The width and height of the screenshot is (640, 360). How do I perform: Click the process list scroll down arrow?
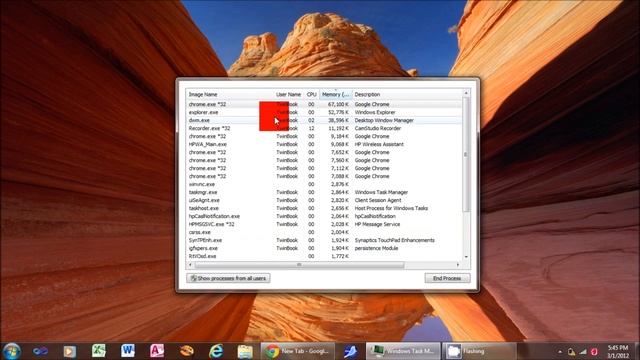pos(466,257)
